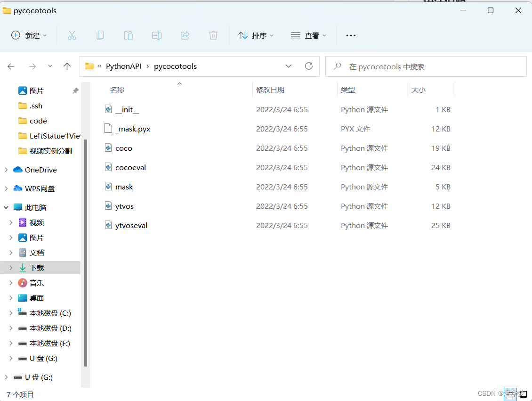Open the See more (...) menu
Viewport: 532px width, 401px height.
pos(351,35)
